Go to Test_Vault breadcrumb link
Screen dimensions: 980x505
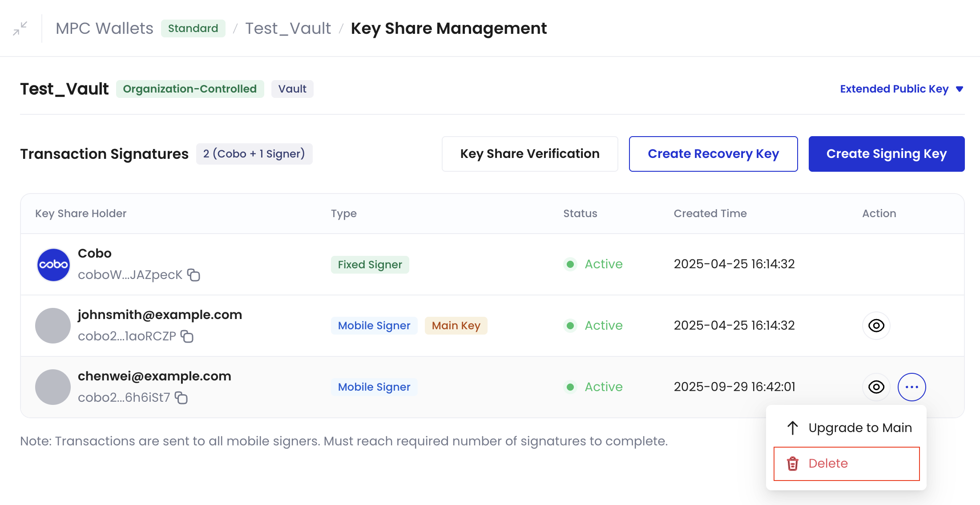click(x=288, y=28)
